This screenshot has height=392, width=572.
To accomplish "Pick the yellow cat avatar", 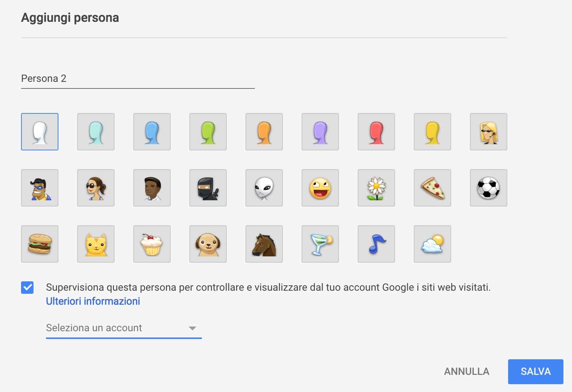I will (96, 244).
